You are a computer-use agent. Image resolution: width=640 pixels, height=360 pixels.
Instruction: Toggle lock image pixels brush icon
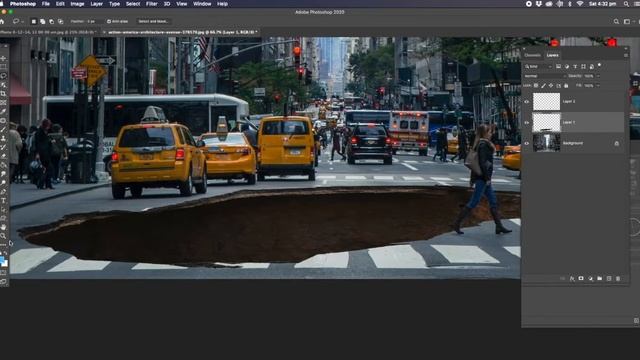point(543,86)
